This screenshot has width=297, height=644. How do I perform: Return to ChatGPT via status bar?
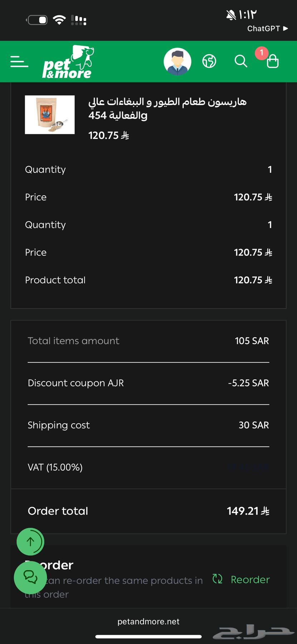click(268, 29)
